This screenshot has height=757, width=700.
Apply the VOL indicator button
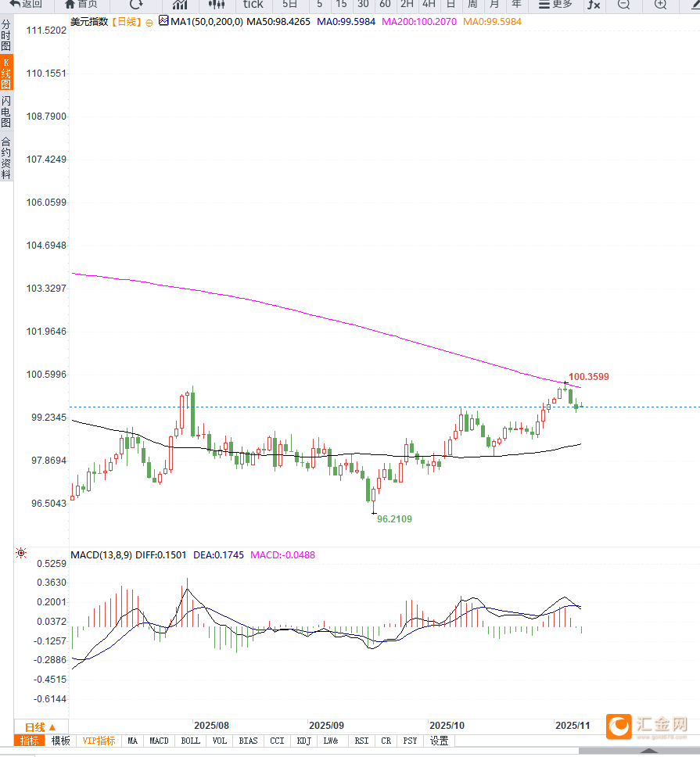point(220,741)
